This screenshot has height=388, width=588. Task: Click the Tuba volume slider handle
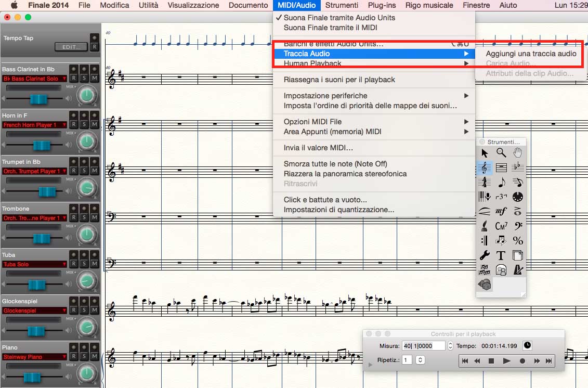[x=37, y=285]
